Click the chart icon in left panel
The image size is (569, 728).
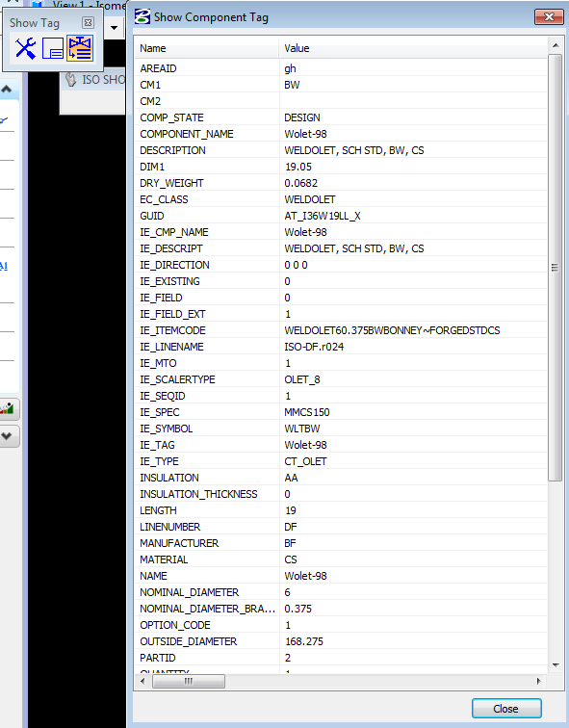[7, 409]
